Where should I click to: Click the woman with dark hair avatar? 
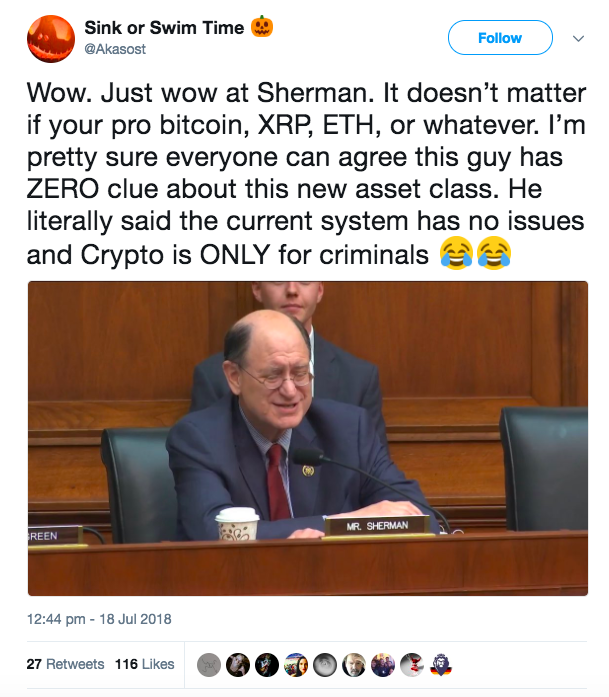[x=295, y=664]
